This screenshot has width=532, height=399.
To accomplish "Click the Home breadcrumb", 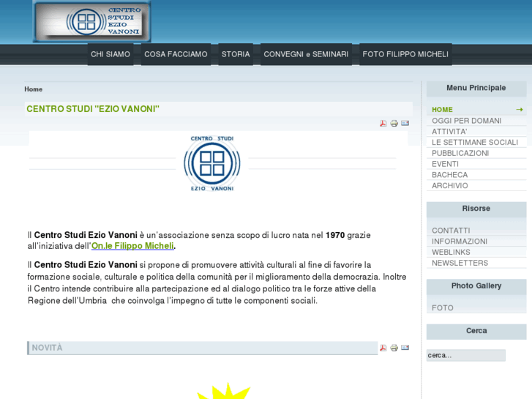I will [x=33, y=89].
